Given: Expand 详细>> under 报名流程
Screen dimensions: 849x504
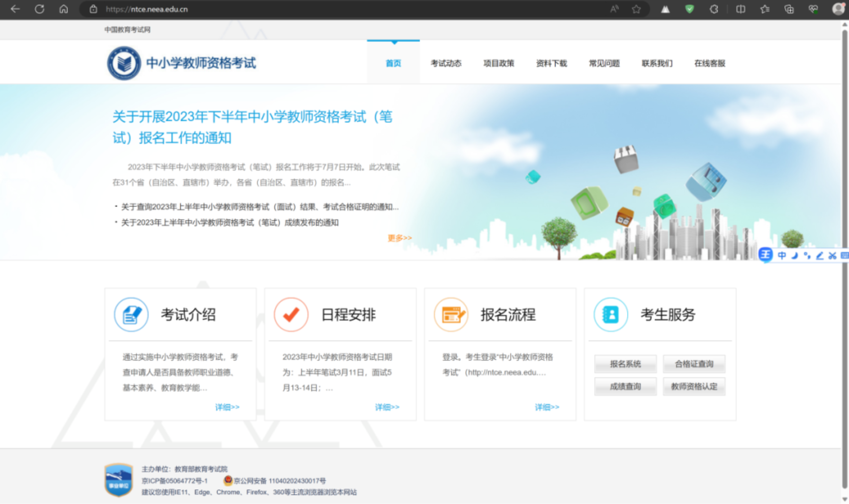Looking at the screenshot, I should [547, 407].
